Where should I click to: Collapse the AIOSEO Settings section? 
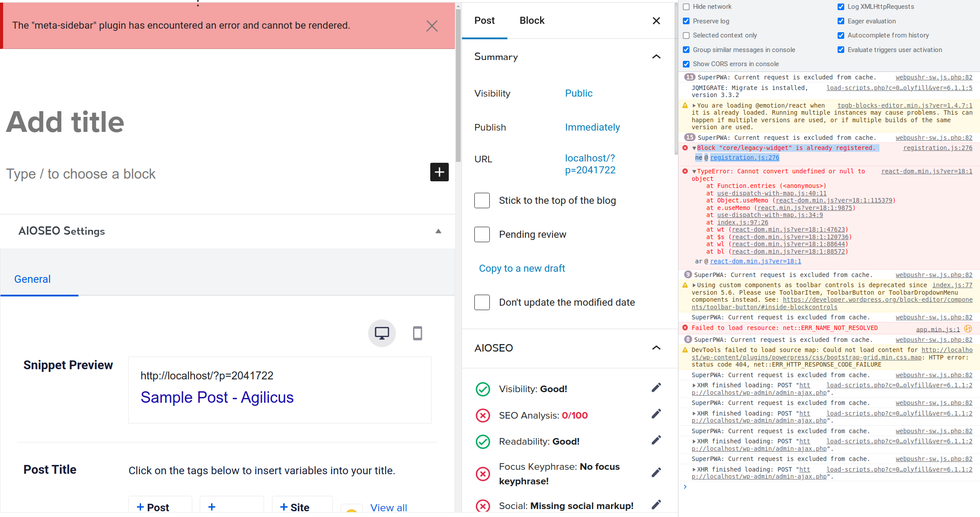pos(438,231)
